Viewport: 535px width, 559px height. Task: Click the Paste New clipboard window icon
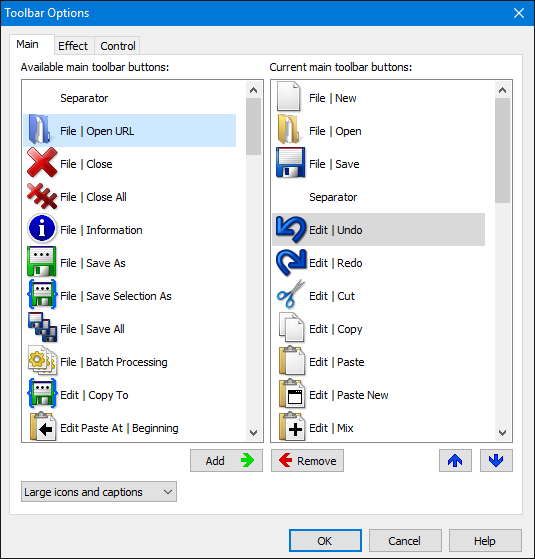click(292, 393)
